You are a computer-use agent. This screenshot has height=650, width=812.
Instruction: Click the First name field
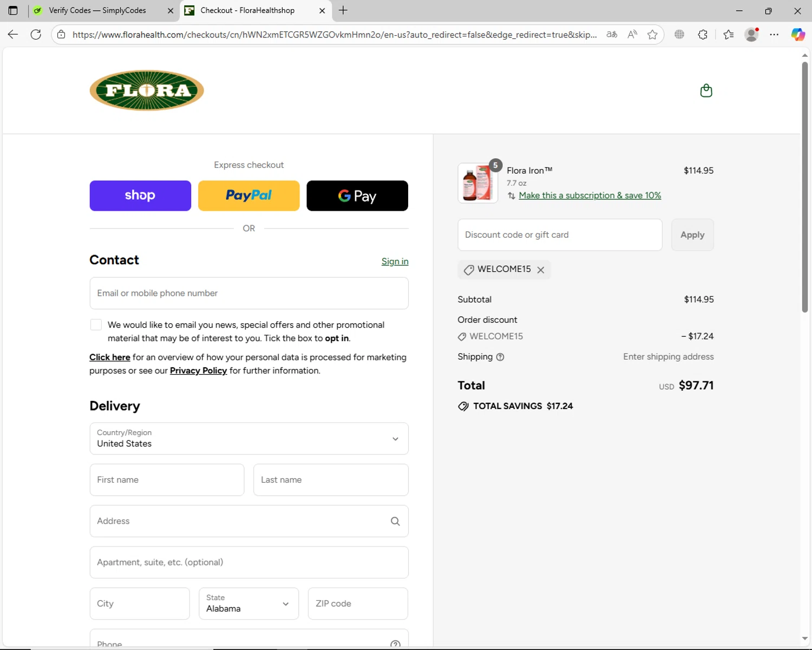(x=167, y=480)
